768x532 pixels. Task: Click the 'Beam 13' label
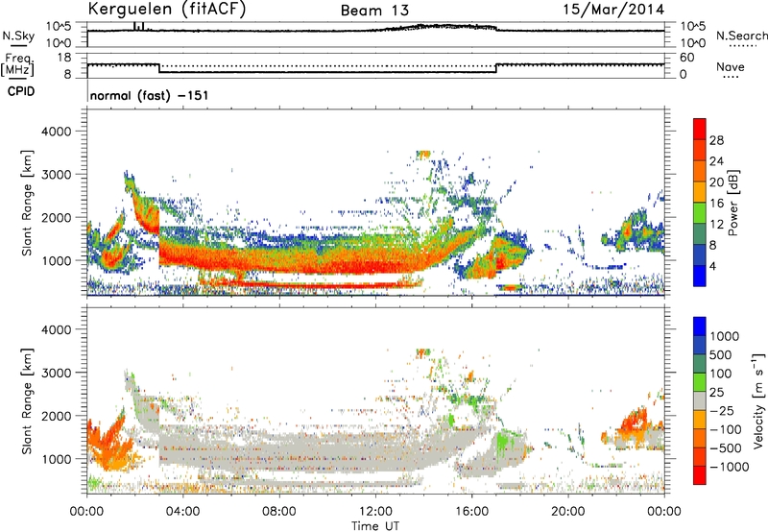(x=374, y=11)
